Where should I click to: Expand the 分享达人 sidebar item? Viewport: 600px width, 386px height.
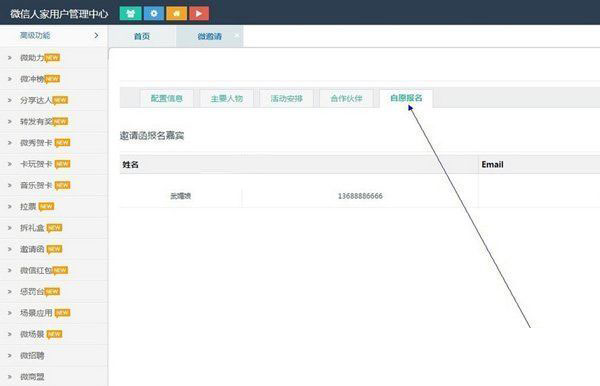pyautogui.click(x=54, y=100)
